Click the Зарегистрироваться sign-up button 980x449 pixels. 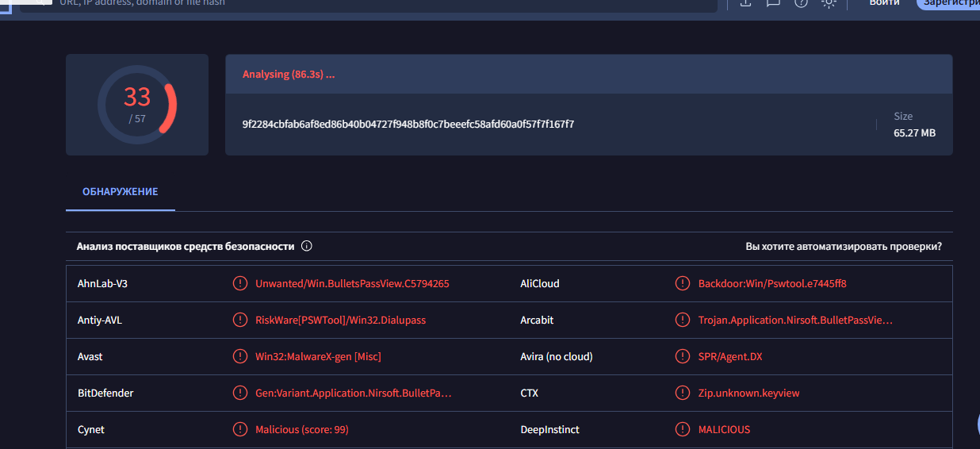(948, 3)
